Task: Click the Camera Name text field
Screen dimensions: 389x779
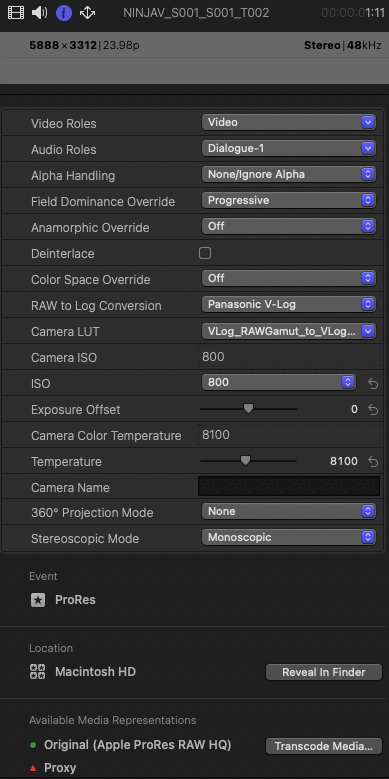Action: pyautogui.click(x=289, y=486)
